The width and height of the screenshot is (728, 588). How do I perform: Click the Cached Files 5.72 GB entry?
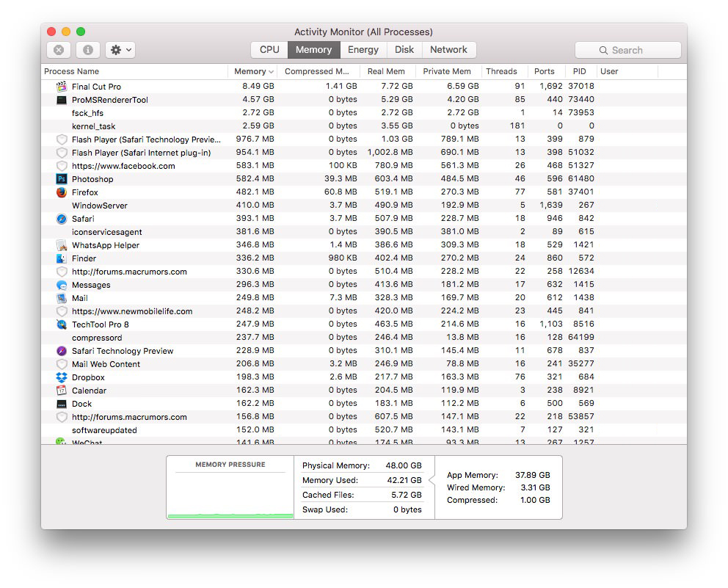point(362,495)
